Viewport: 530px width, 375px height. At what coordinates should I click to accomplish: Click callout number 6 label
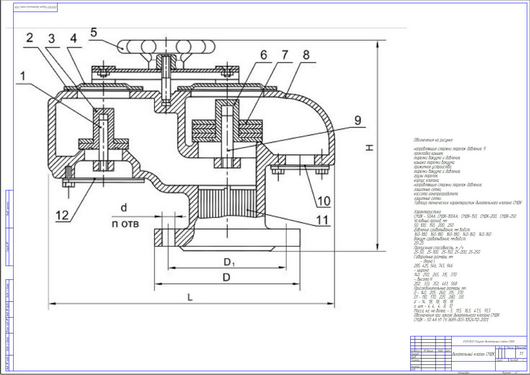264,55
